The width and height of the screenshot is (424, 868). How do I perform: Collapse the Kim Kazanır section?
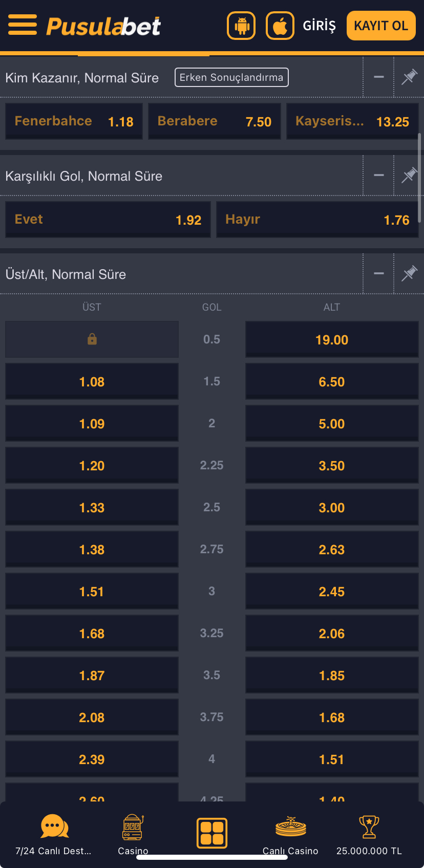coord(379,77)
